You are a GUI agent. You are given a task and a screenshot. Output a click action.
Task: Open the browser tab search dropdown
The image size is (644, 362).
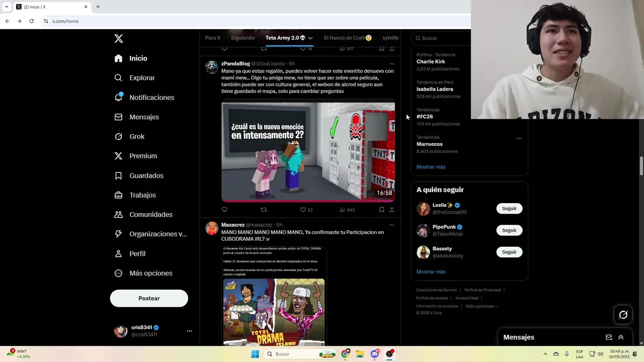coord(6,7)
